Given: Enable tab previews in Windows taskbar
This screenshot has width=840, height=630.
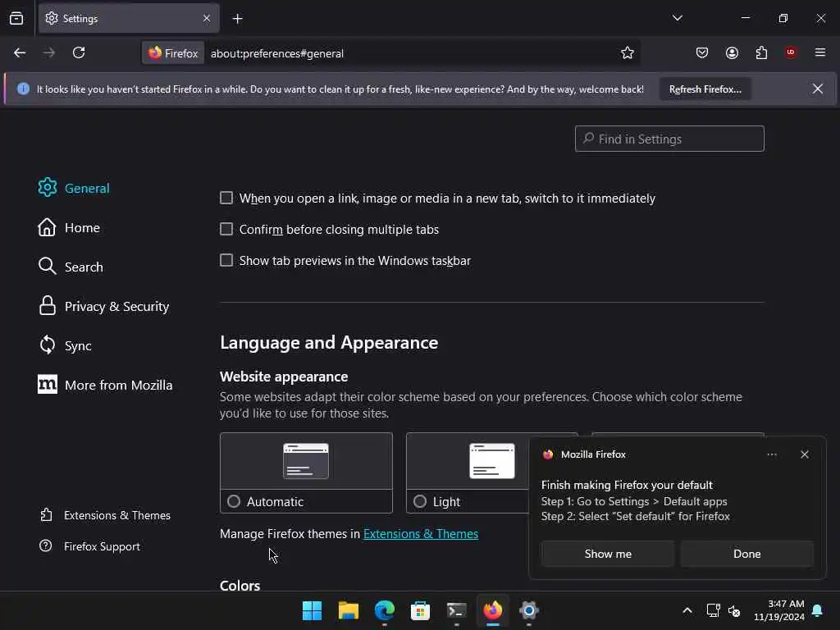Looking at the screenshot, I should pyautogui.click(x=226, y=260).
